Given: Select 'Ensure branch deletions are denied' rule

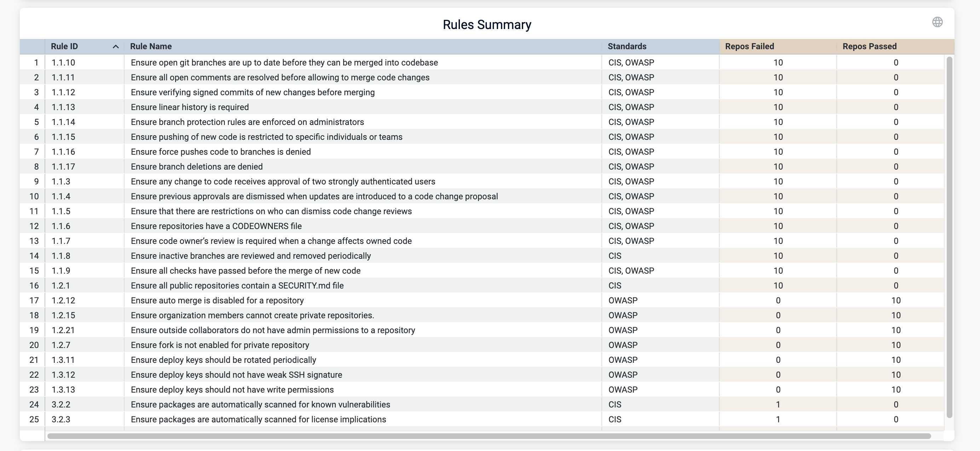Looking at the screenshot, I should click(196, 167).
